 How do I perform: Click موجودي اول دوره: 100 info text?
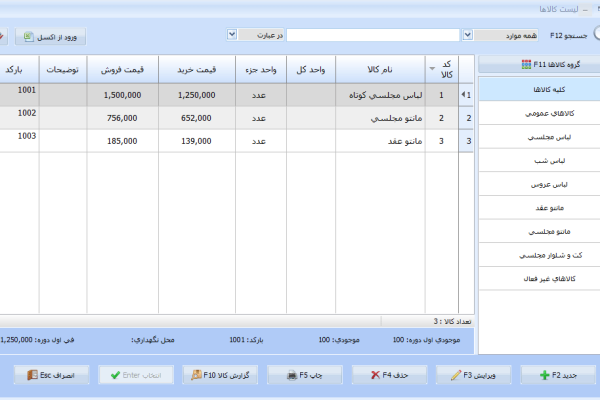click(426, 340)
